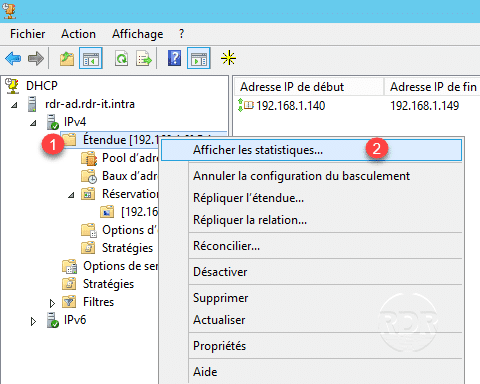
Task: Select the IPv6 tree label
Action: (75, 320)
